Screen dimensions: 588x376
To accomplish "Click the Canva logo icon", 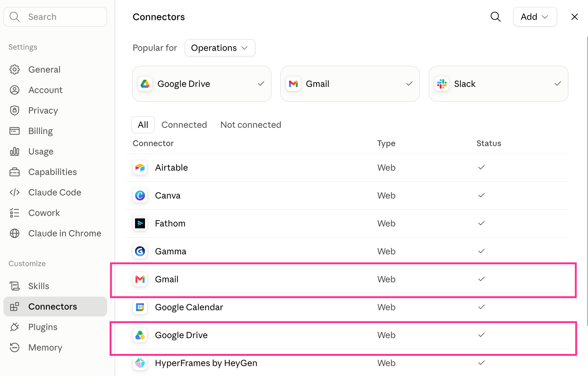I will (140, 195).
